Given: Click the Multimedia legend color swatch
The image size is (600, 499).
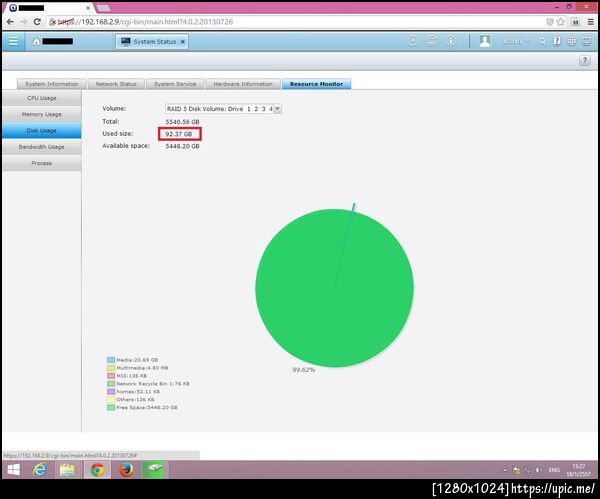Looking at the screenshot, I should tap(111, 368).
